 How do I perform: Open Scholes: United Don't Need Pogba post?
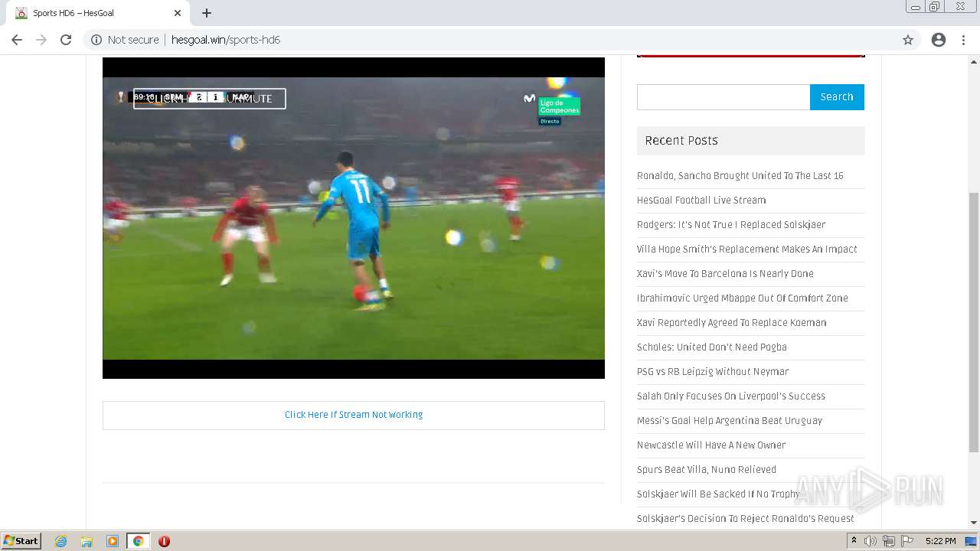pos(712,347)
